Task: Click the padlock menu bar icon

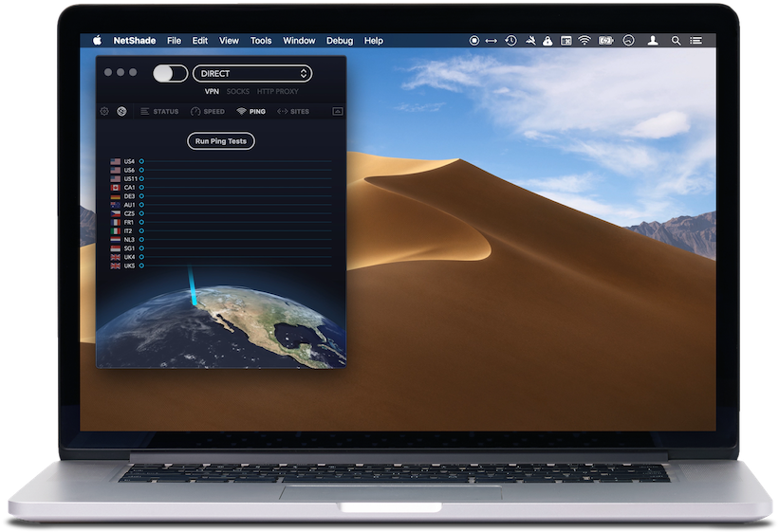Action: (x=547, y=41)
